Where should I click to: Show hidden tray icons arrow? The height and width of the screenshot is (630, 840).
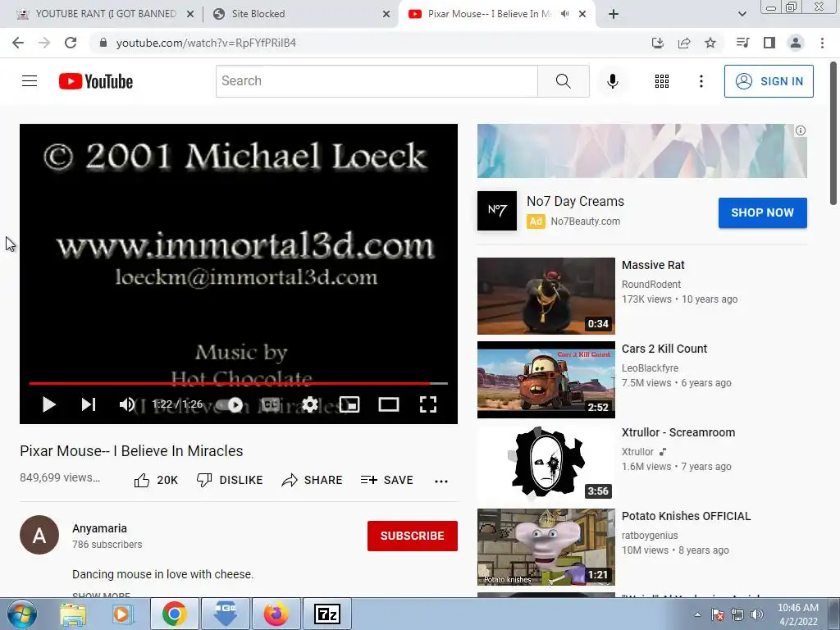pos(697,614)
